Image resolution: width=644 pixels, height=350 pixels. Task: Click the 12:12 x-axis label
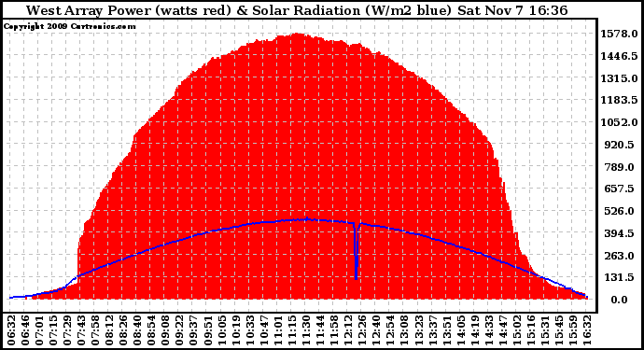pyautogui.click(x=347, y=330)
